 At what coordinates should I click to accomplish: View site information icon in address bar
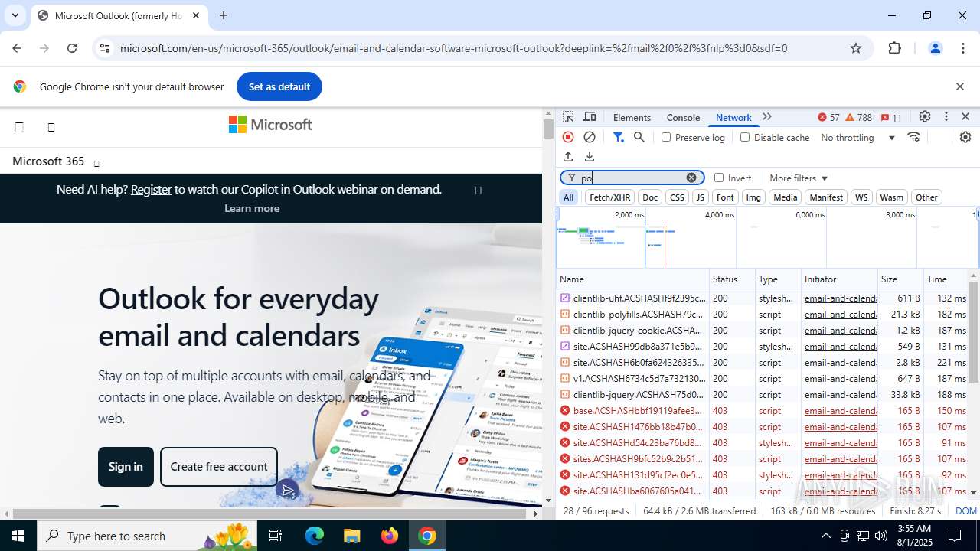point(105,48)
